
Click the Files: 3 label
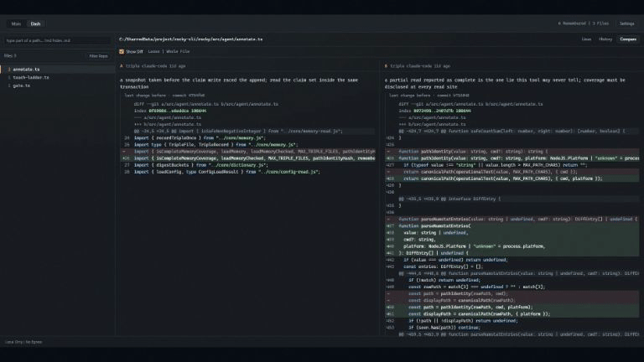(10, 56)
